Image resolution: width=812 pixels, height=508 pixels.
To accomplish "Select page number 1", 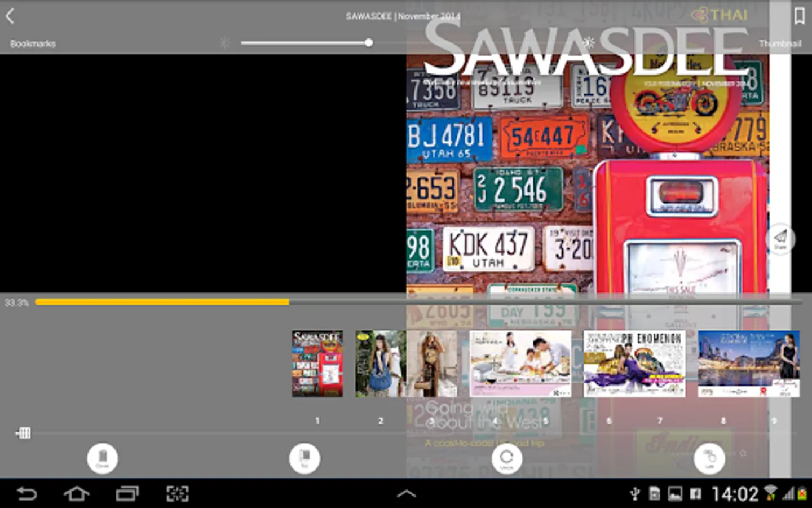I will [317, 421].
